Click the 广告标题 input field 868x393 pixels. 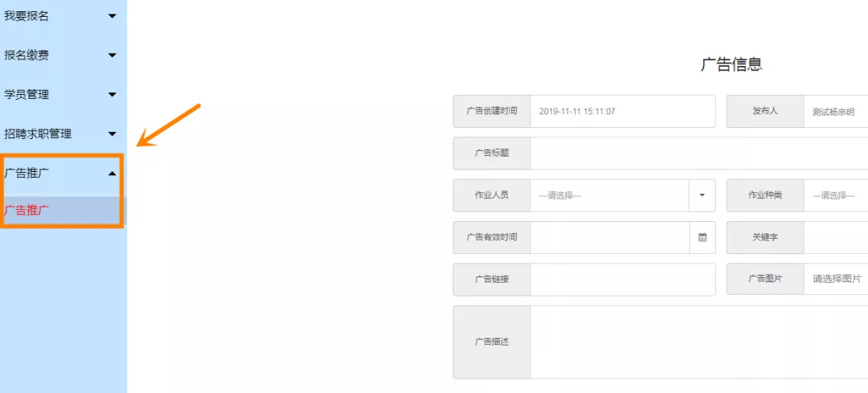coord(698,154)
